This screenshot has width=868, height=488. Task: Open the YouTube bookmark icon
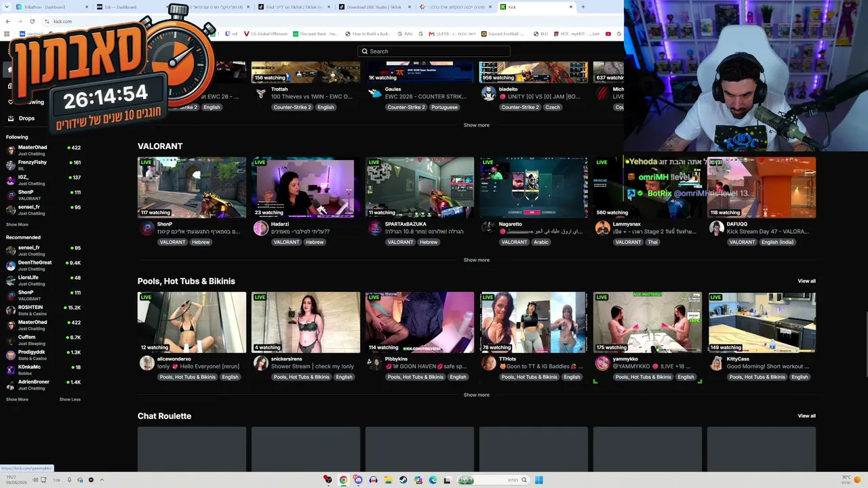click(x=608, y=34)
